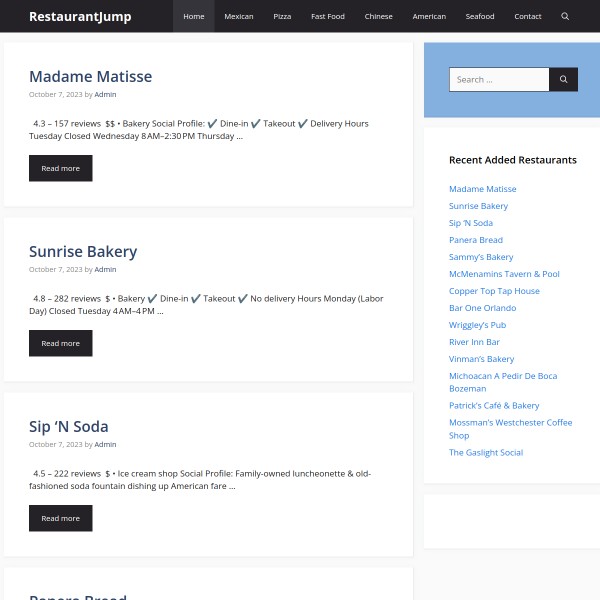Viewport: 600px width, 600px height.
Task: Open the Madame Matisse post title
Action: click(x=90, y=76)
